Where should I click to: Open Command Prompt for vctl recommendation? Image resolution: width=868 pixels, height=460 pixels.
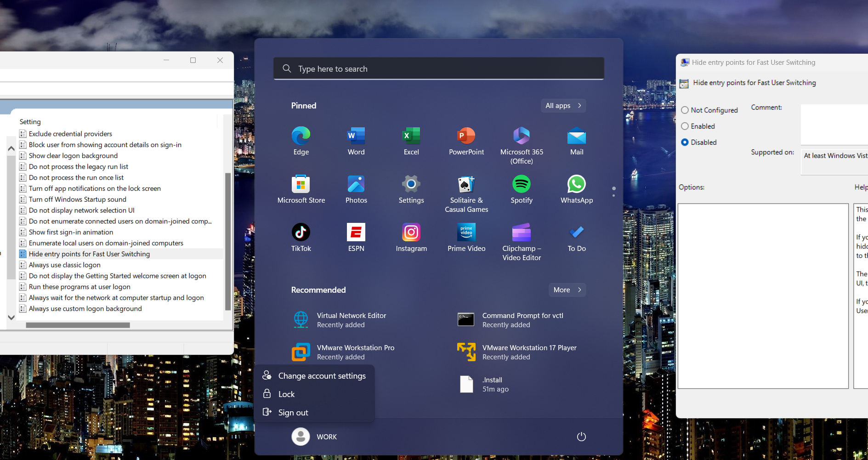pos(510,320)
